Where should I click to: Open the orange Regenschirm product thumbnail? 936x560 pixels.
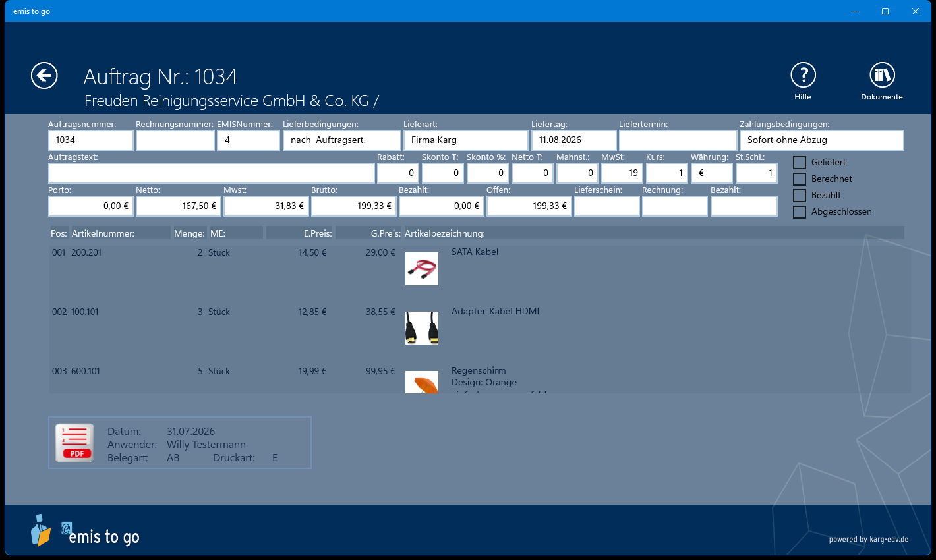click(x=422, y=382)
